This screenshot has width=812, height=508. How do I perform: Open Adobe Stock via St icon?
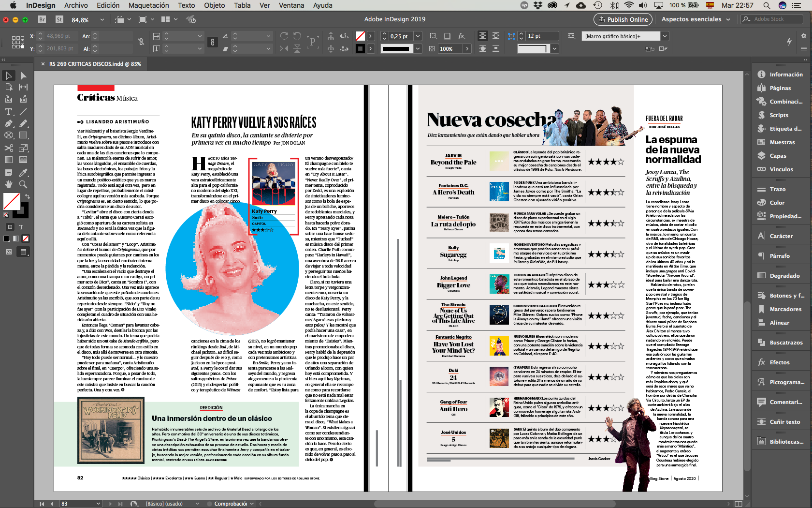point(59,20)
